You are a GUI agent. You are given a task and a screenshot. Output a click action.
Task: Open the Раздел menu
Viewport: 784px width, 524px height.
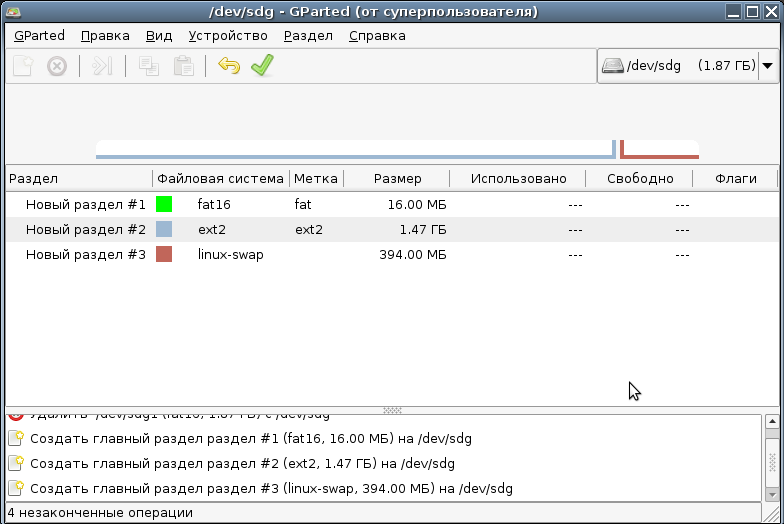click(x=308, y=36)
